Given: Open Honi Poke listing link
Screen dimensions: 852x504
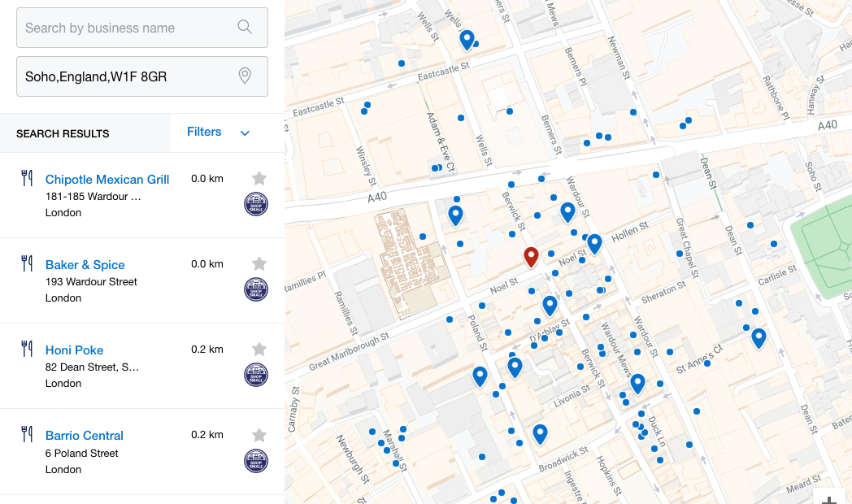Looking at the screenshot, I should 74,350.
